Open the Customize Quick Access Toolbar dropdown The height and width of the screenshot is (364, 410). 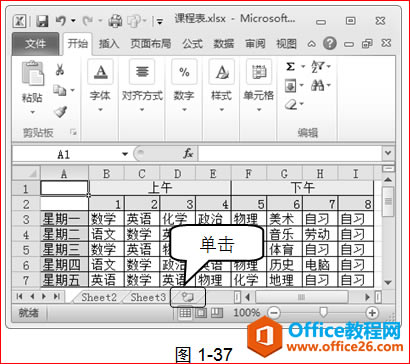pos(160,22)
